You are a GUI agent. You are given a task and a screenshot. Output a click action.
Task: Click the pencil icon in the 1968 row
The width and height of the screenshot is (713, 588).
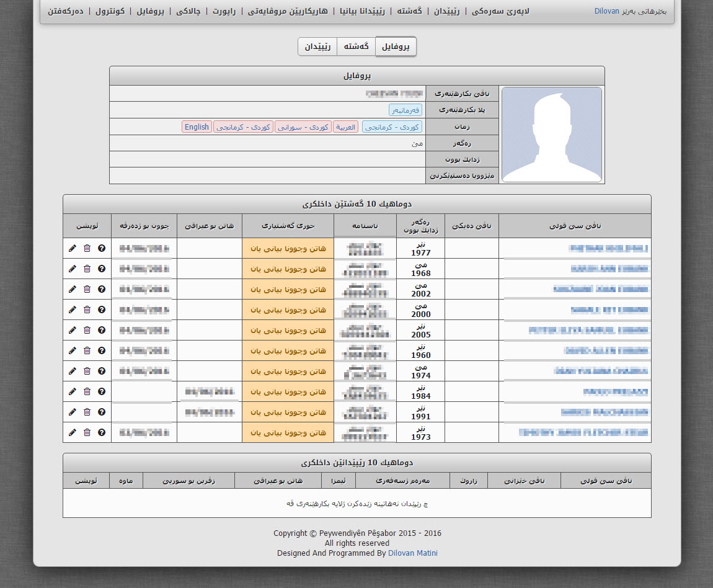point(73,269)
